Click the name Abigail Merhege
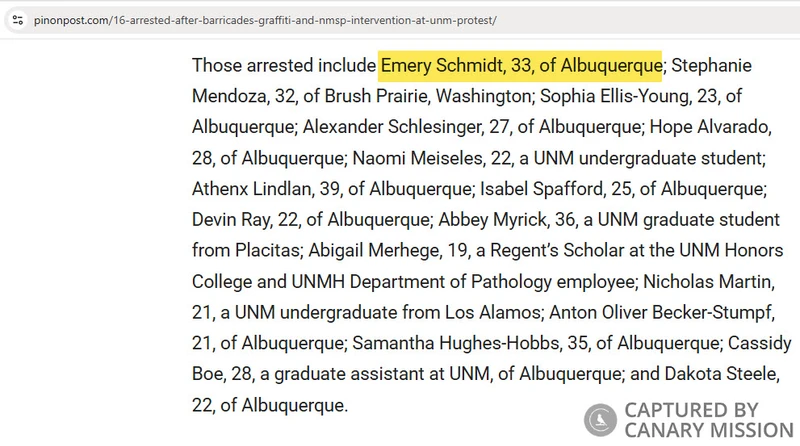The image size is (800, 446). click(x=379, y=251)
